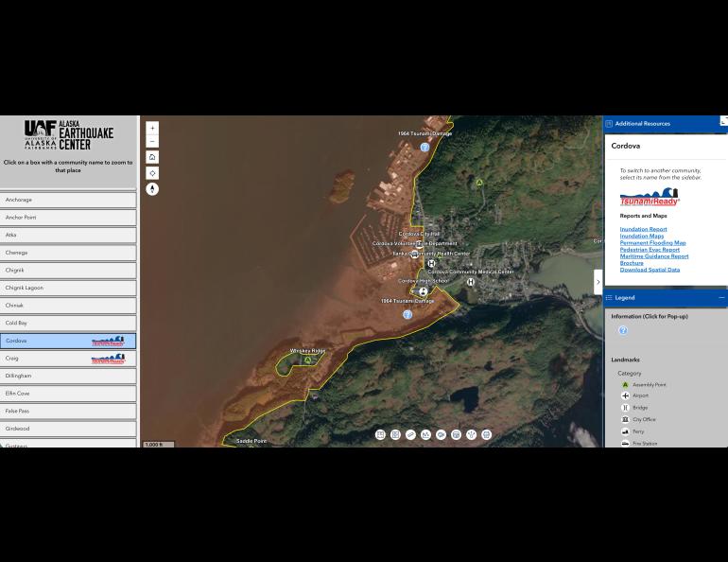Click the Information question mark icon in Legend
The height and width of the screenshot is (562, 728).
click(x=623, y=330)
